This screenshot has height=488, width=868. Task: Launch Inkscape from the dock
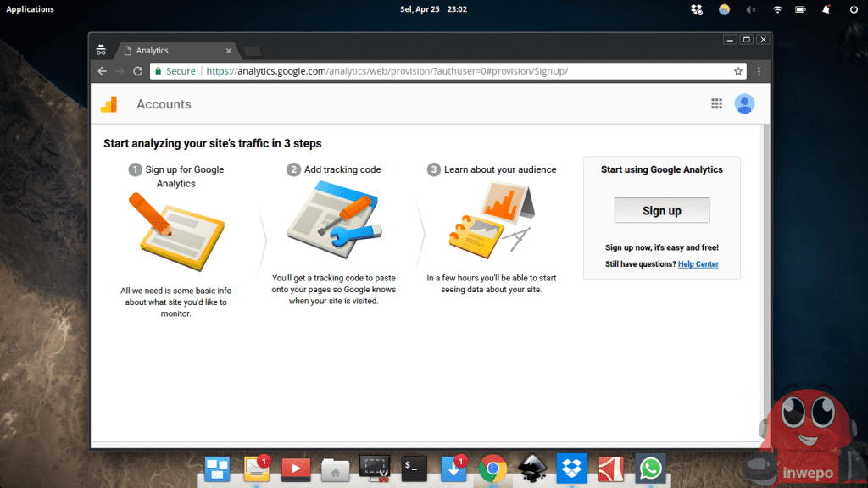point(532,469)
